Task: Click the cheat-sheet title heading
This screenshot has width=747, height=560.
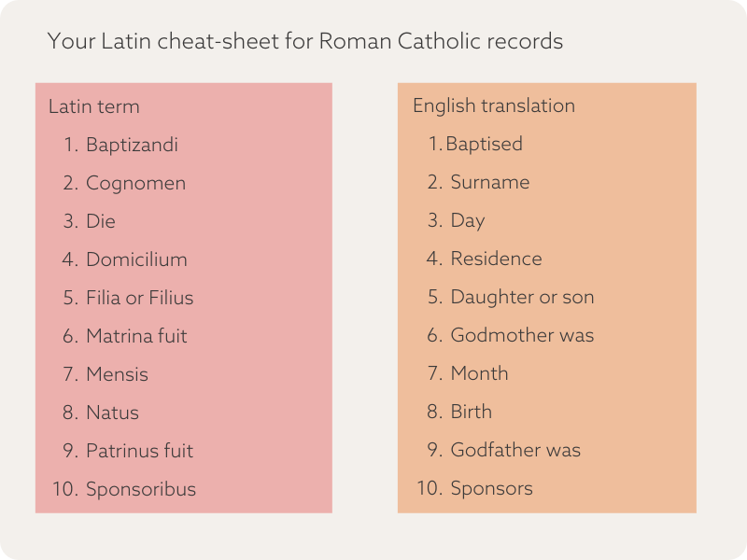Action: click(304, 42)
